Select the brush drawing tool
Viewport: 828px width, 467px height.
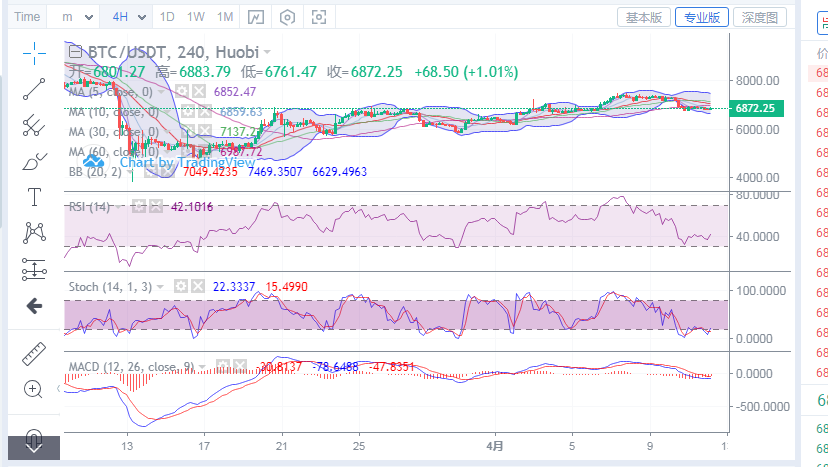click(35, 160)
